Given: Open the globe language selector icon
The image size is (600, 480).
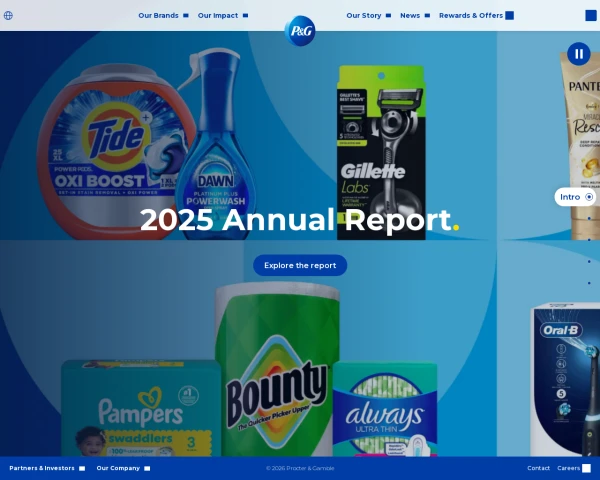Looking at the screenshot, I should coord(8,15).
